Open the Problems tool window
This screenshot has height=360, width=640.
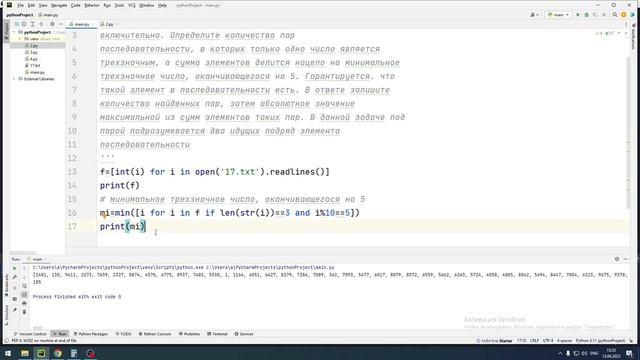pyautogui.click(x=190, y=334)
